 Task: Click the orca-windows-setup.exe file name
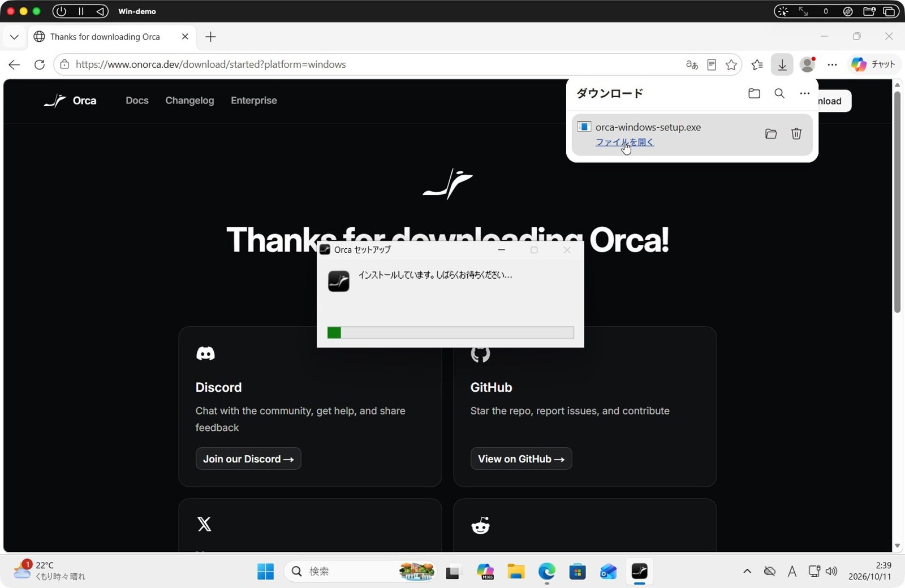tap(648, 127)
